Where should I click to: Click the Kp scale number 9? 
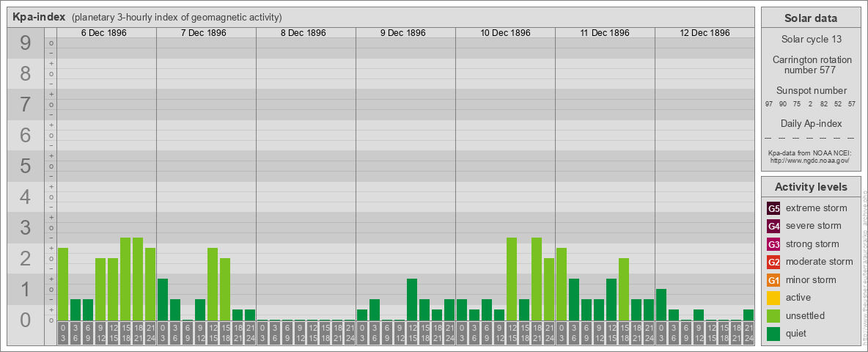coord(26,43)
